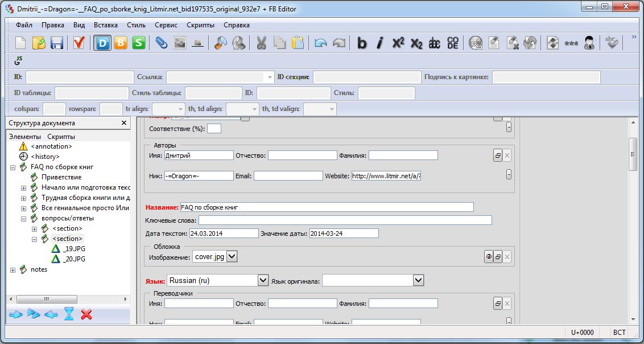The image size is (644, 344).
Task: Switch to Body mode with orange B
Action: (x=121, y=43)
